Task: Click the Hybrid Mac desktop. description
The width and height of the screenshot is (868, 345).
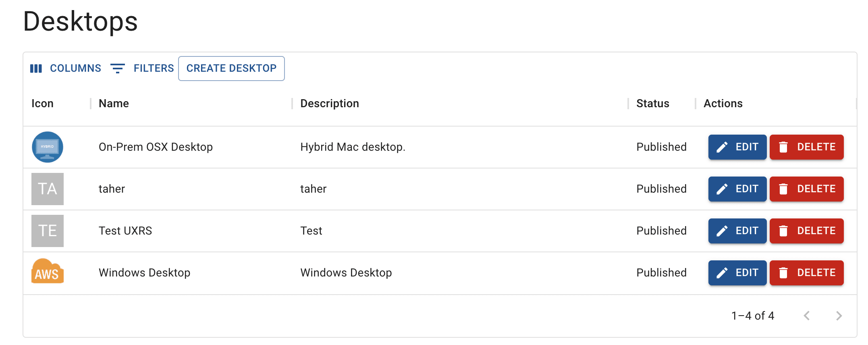Action: [x=353, y=147]
